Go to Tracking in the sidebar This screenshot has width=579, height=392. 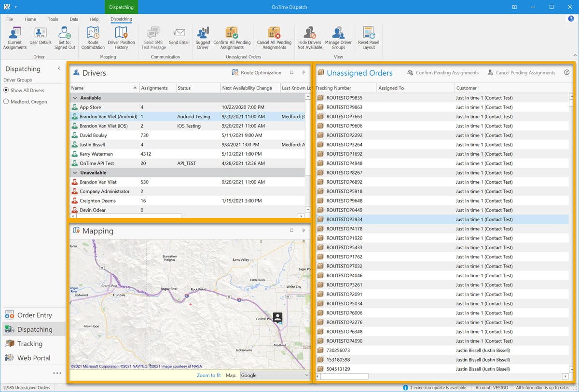[x=34, y=344]
